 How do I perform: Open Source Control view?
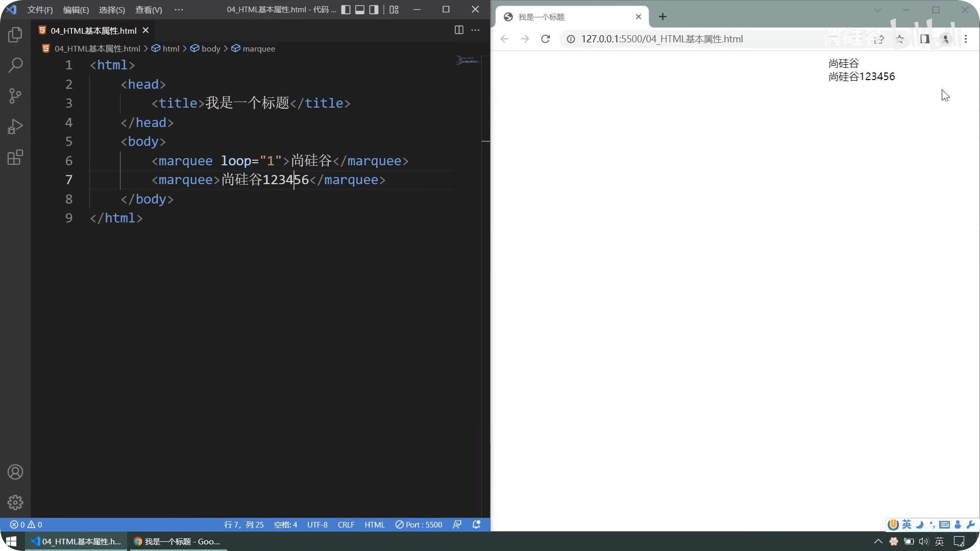pos(15,96)
